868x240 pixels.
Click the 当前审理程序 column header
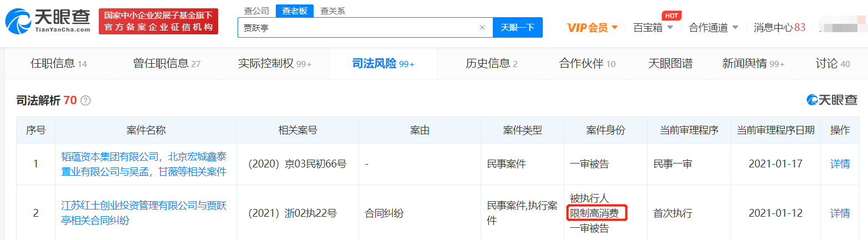[689, 130]
